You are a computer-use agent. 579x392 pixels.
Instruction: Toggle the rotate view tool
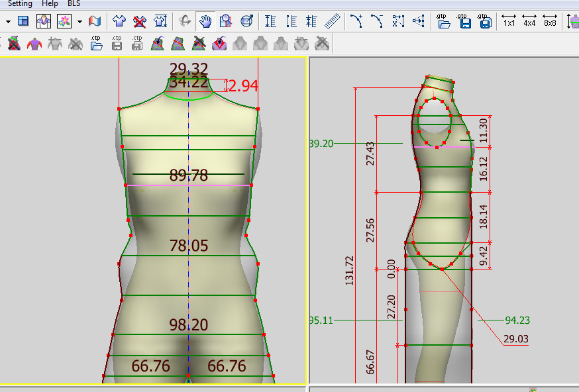[185, 21]
